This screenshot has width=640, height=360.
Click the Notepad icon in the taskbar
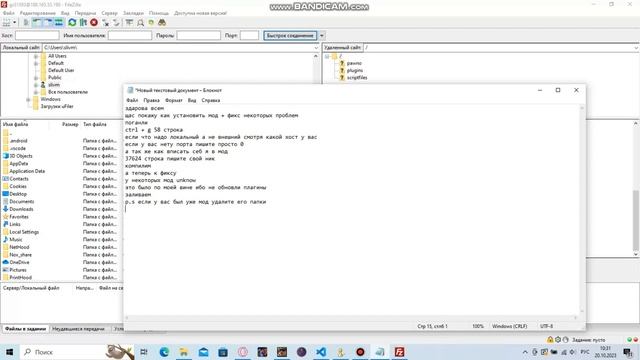click(380, 352)
